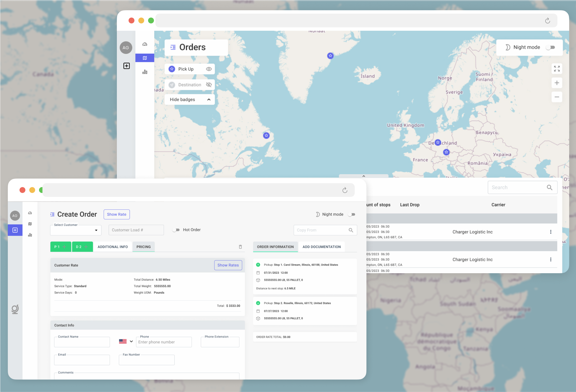Collapse the Hide badges expander

tap(209, 99)
